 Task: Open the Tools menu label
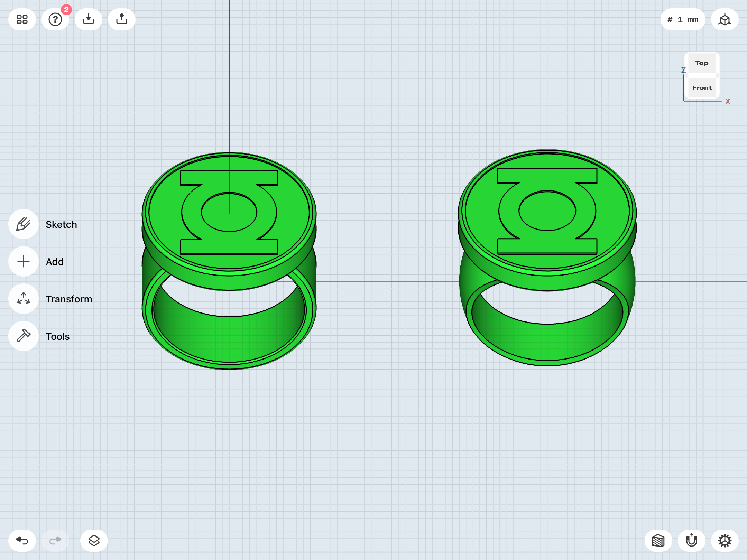57,336
